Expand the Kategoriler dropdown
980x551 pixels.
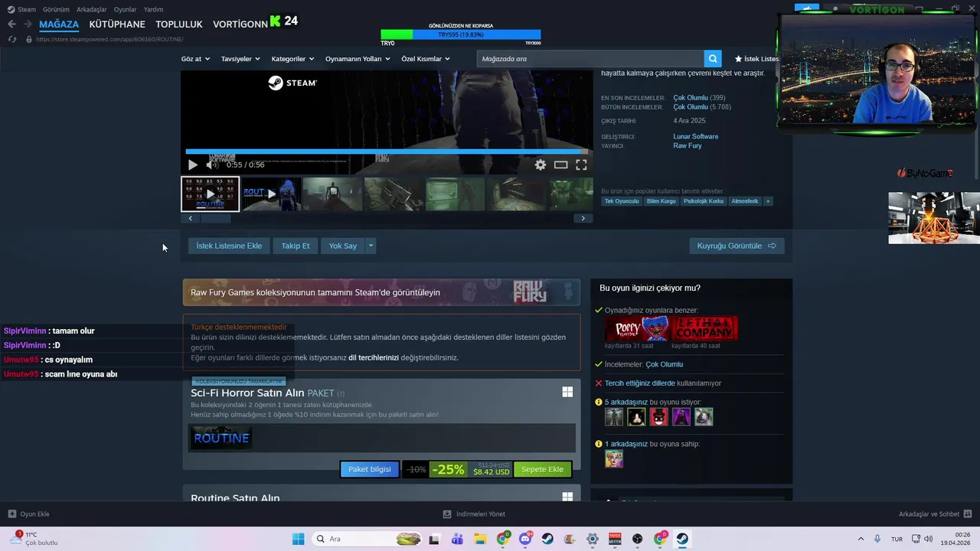(x=292, y=59)
